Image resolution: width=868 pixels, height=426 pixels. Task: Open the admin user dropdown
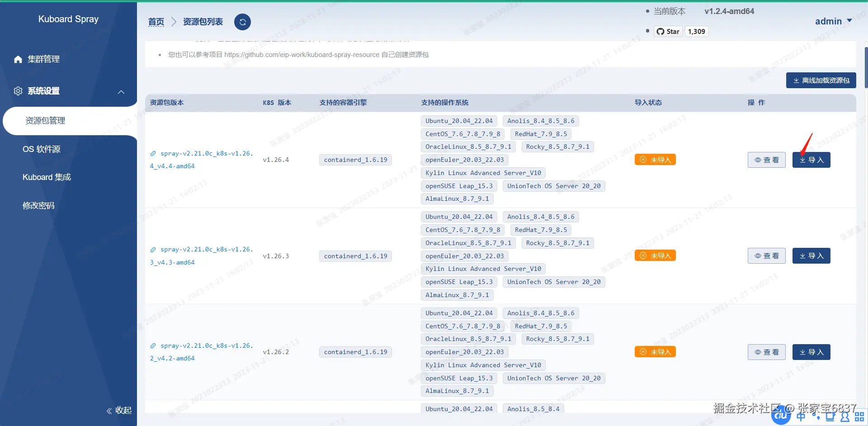tap(833, 21)
